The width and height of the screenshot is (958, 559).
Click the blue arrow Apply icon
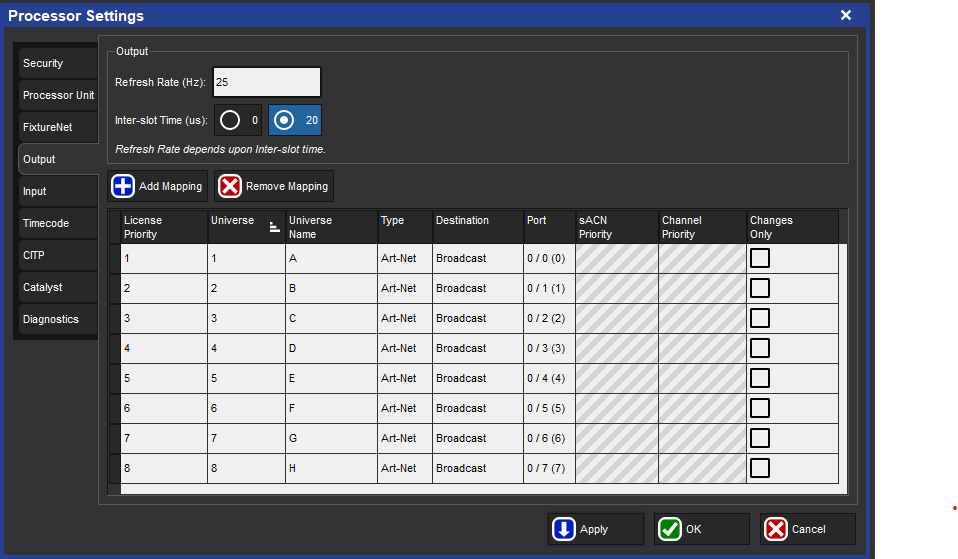564,529
